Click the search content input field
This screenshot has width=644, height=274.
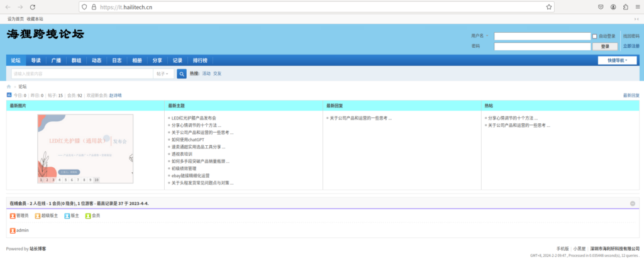tap(82, 74)
